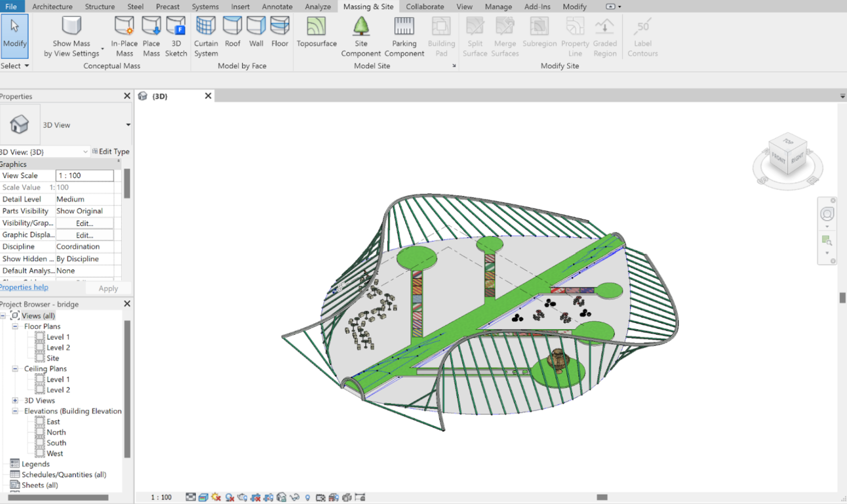Screen dimensions: 847x504
Task: Click the Analytical Model visibility icon
Action: pyautogui.click(x=334, y=497)
